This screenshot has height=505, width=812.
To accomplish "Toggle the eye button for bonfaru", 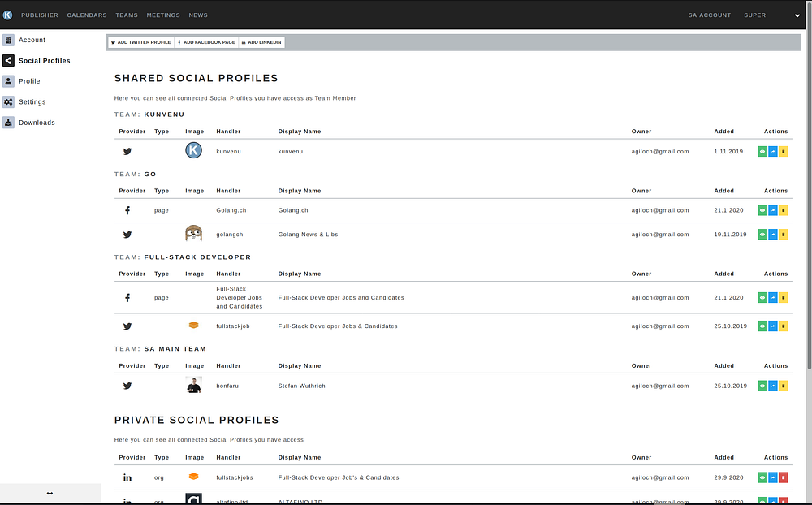I will (762, 386).
